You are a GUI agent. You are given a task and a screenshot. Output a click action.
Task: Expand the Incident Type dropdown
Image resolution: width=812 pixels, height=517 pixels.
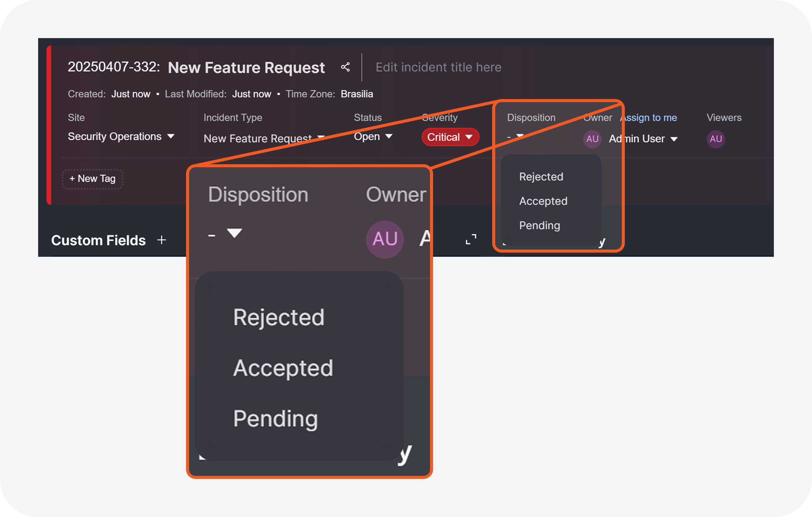263,138
